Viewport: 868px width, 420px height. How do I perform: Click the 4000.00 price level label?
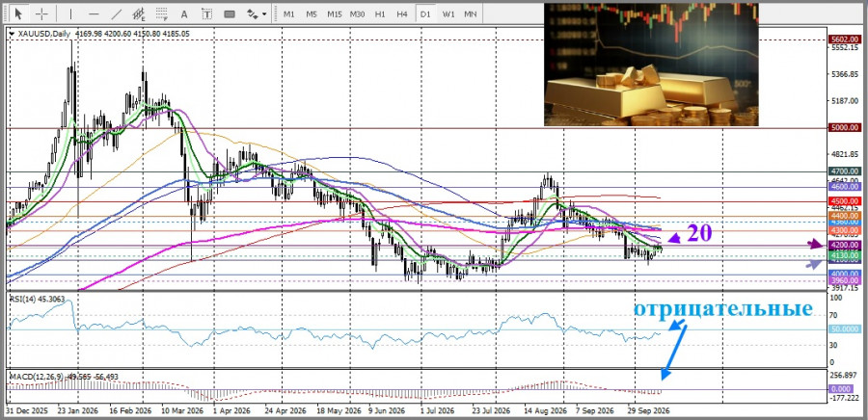click(x=844, y=275)
